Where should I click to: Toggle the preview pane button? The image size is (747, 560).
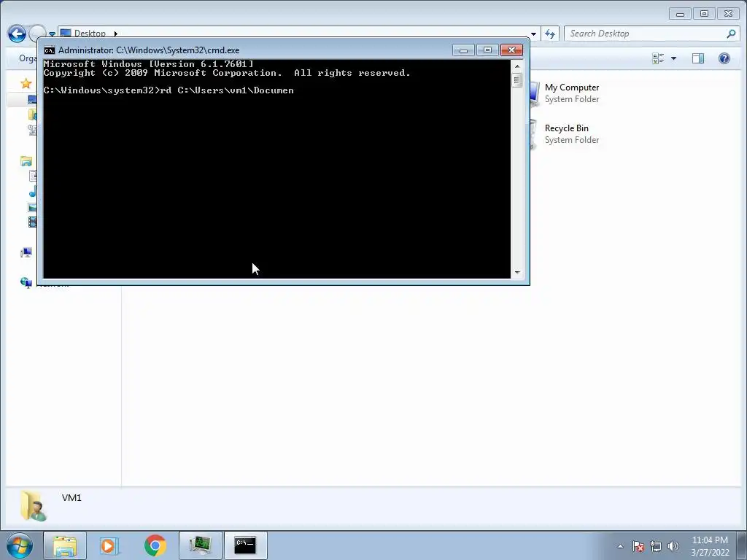[698, 58]
